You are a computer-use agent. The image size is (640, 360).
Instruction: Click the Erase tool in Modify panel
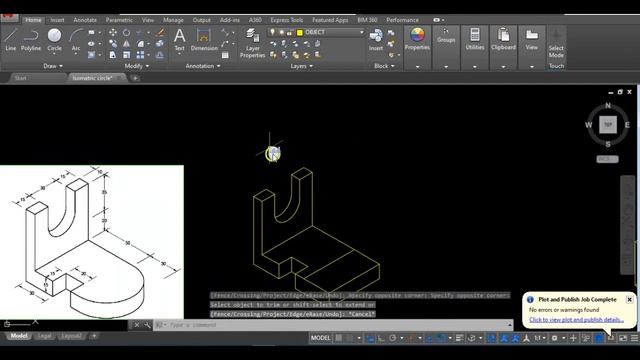160,32
